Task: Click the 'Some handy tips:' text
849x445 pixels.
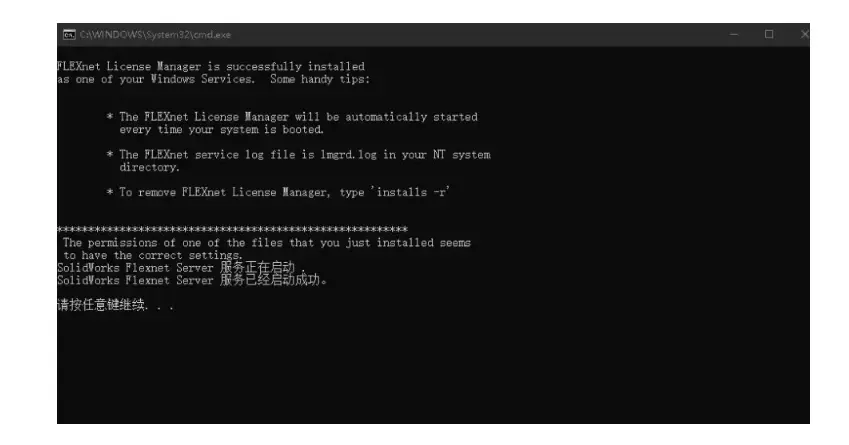Action: click(320, 79)
